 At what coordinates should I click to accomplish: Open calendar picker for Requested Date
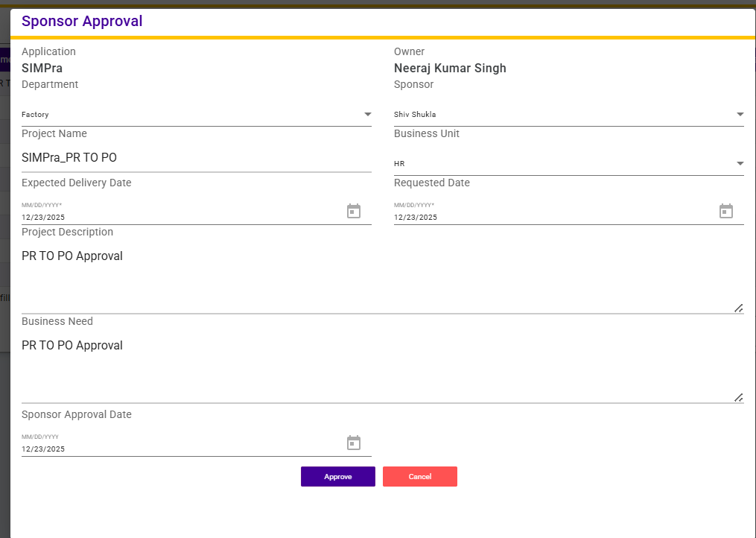click(726, 212)
